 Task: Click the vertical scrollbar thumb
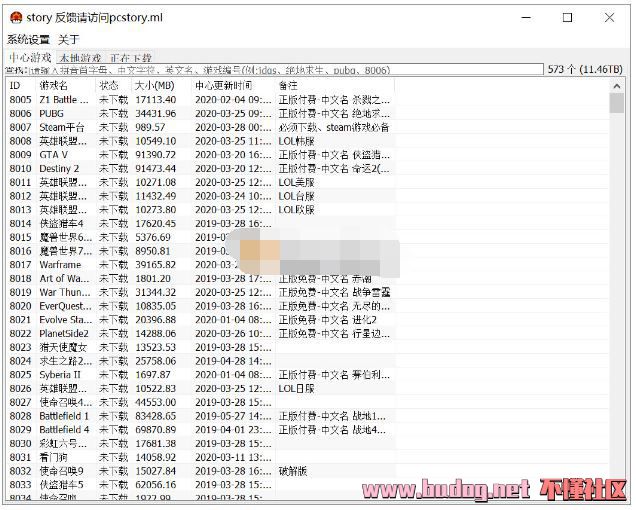(x=617, y=103)
